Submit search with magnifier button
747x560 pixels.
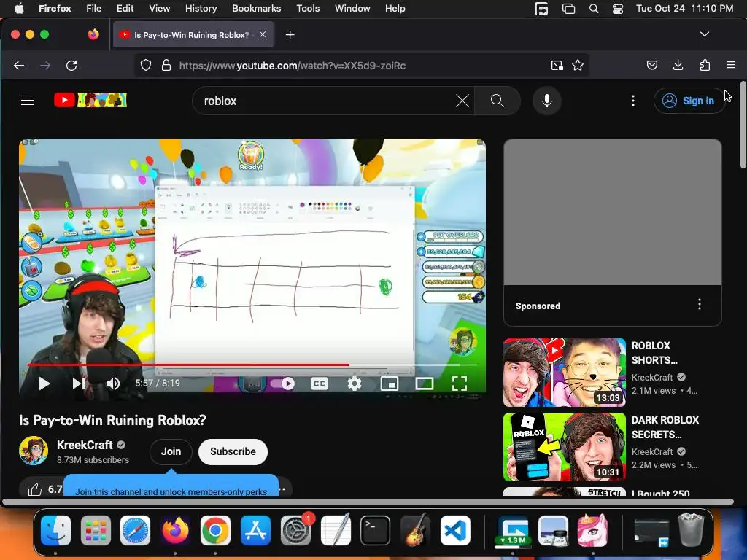[x=497, y=101]
